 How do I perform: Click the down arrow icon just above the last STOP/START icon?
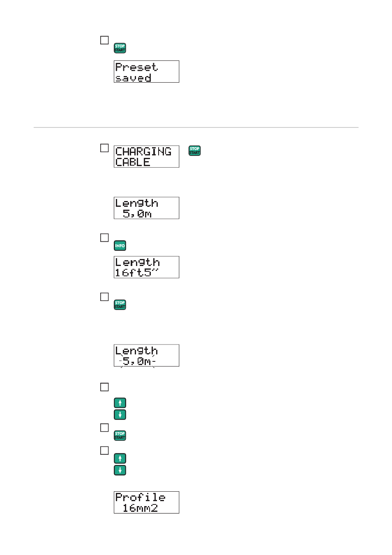point(120,415)
